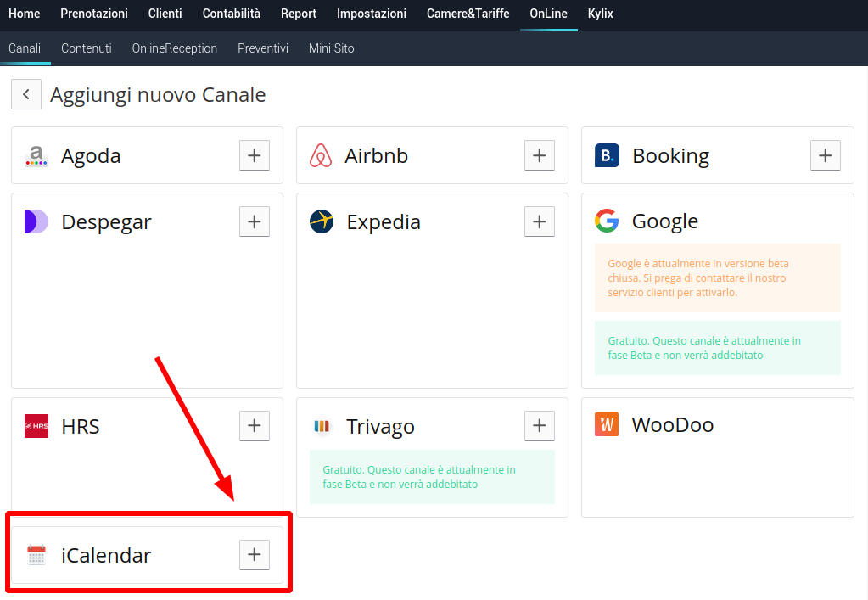The image size is (868, 600).
Task: Click Google's green Gratuito beta notice
Action: [718, 348]
